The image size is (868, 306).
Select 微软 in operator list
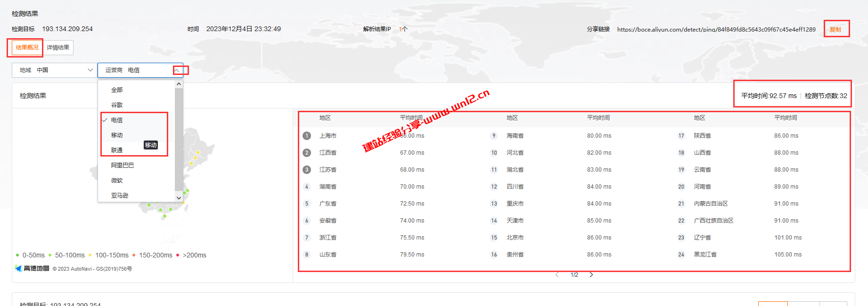(136, 181)
